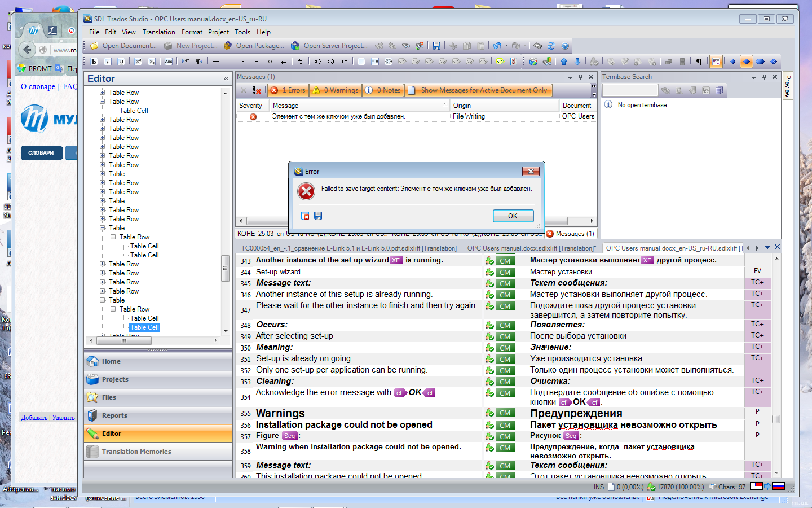The height and width of the screenshot is (508, 812).
Task: Select the highlighted Table Cell tree item
Action: click(145, 327)
